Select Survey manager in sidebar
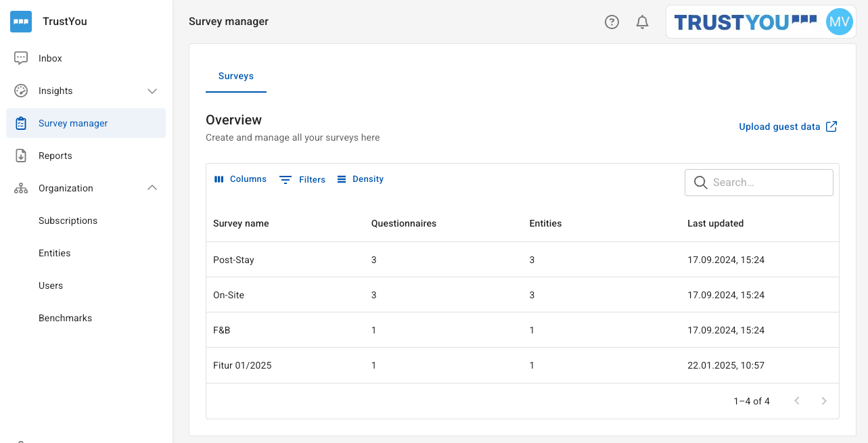The height and width of the screenshot is (443, 868). click(x=86, y=123)
